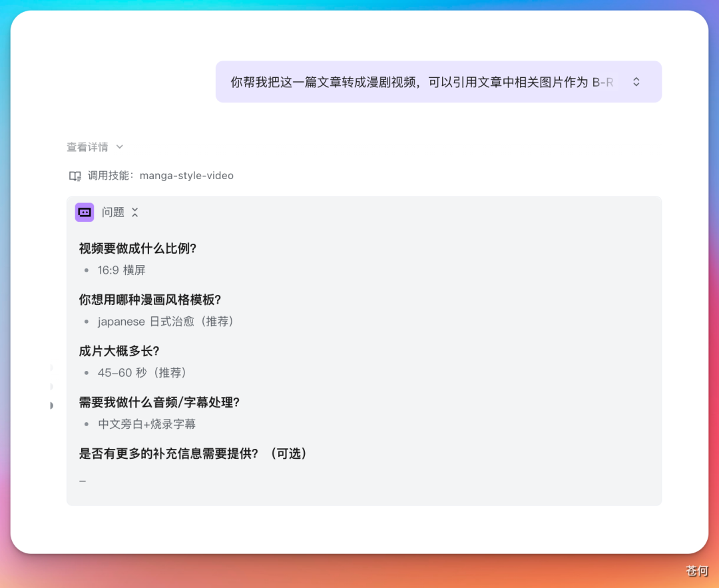Click the open-book icon before 调用技能
The image size is (719, 588).
point(75,175)
